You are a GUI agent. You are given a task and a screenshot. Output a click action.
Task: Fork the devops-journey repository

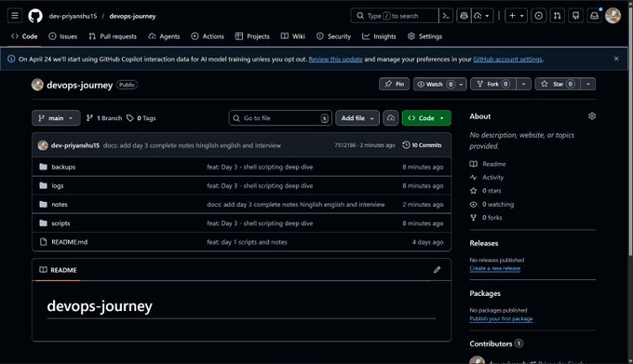(x=493, y=84)
